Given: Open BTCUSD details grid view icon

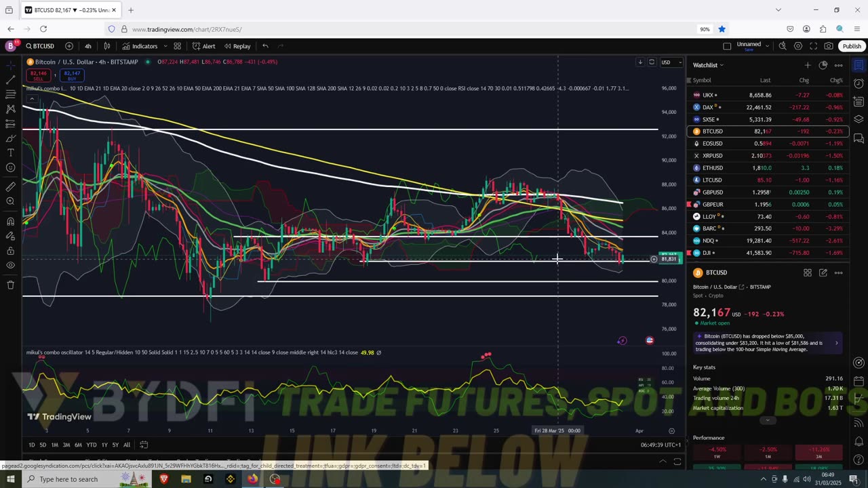Looking at the screenshot, I should (808, 272).
